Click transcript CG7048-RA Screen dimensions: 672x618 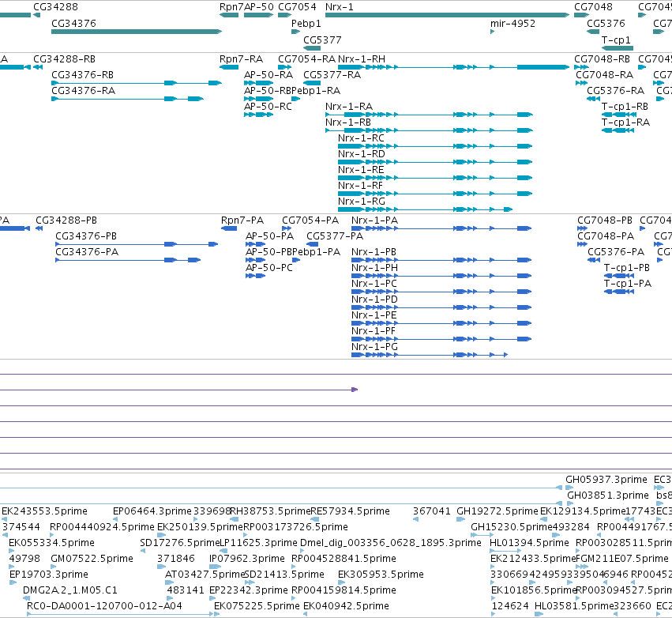[x=604, y=74]
